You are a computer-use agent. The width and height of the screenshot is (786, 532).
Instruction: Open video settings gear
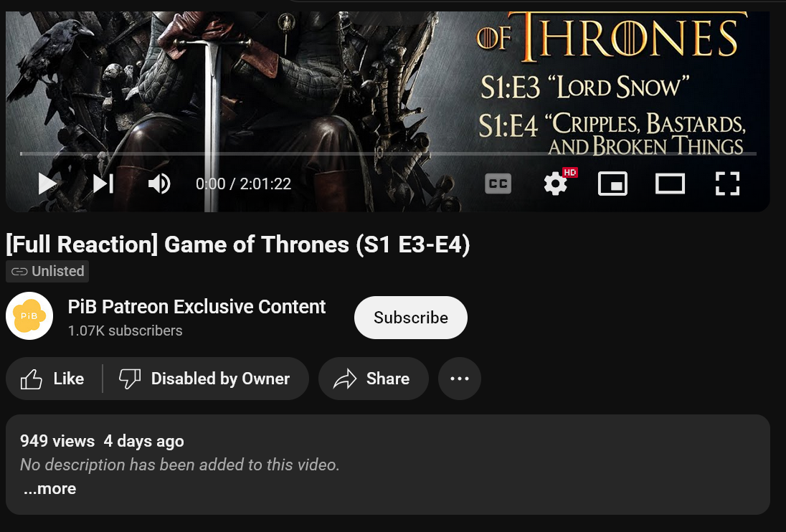point(556,184)
